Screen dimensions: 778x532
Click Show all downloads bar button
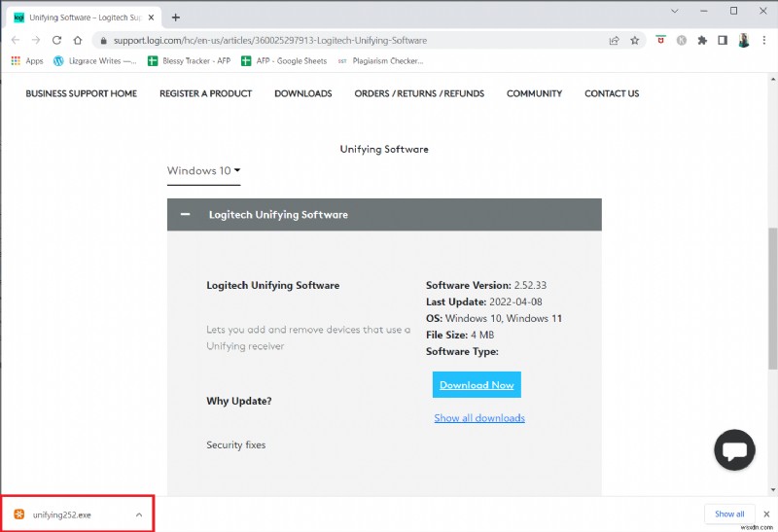pos(729,514)
